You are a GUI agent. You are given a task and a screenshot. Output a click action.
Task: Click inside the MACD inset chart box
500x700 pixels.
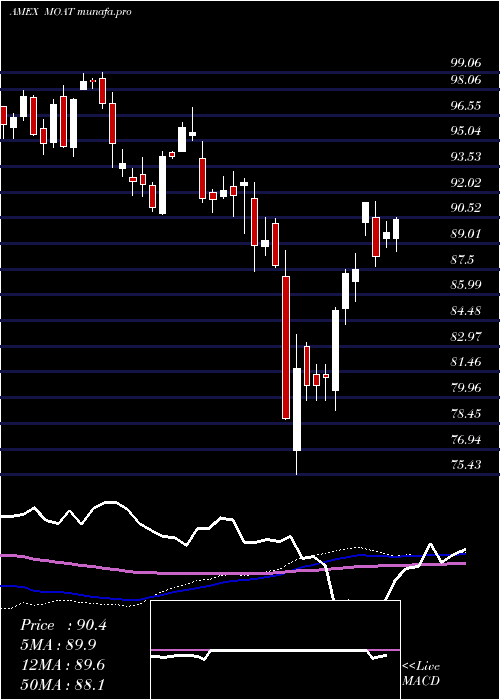pos(275,650)
